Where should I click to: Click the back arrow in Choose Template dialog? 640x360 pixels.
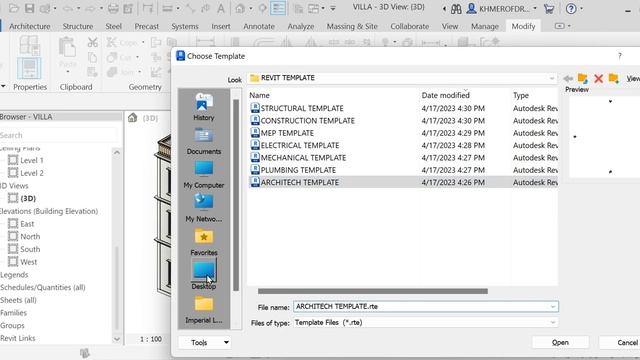tap(568, 78)
